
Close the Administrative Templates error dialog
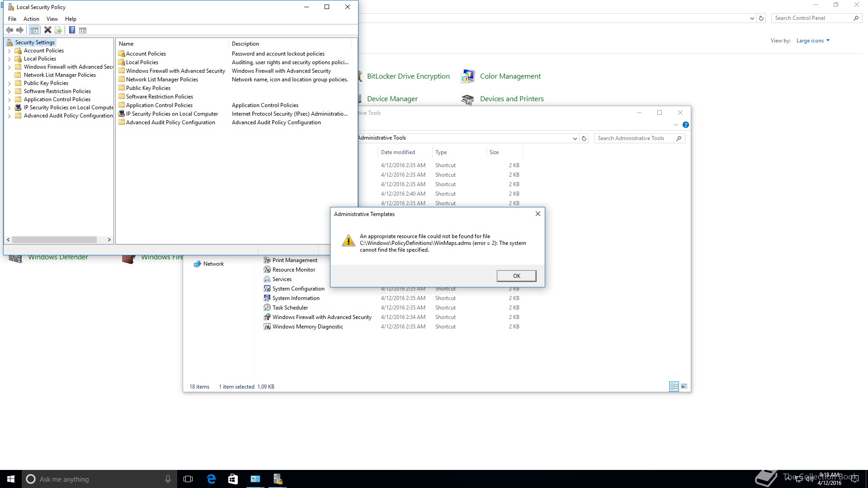[x=538, y=214]
